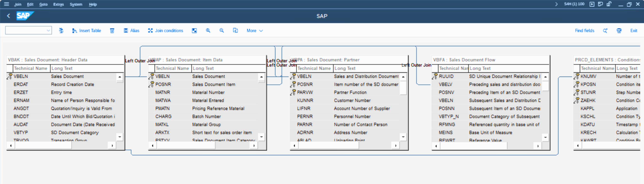Open the Extras menu
The image size is (644, 184).
[x=59, y=4]
